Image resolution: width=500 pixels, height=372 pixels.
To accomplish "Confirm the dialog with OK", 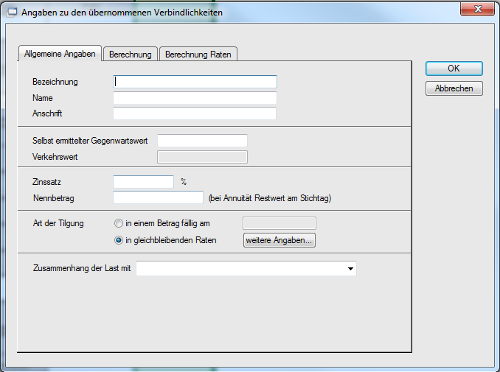I will pyautogui.click(x=454, y=68).
